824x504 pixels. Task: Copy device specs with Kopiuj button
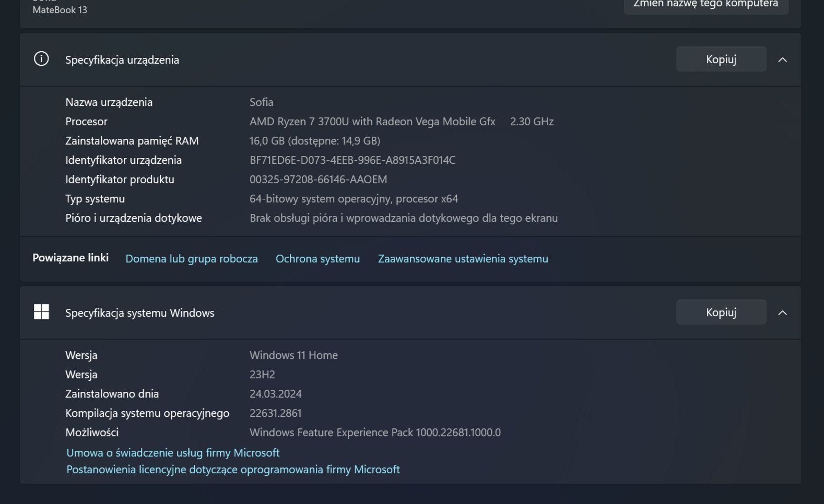click(x=721, y=59)
